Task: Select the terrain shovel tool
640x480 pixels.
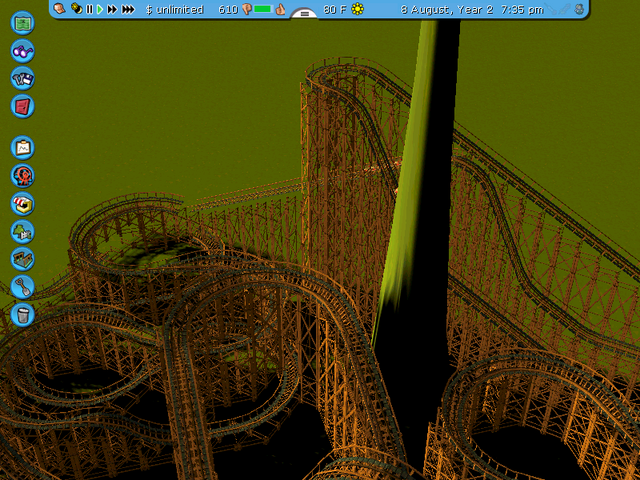Action: pyautogui.click(x=22, y=287)
